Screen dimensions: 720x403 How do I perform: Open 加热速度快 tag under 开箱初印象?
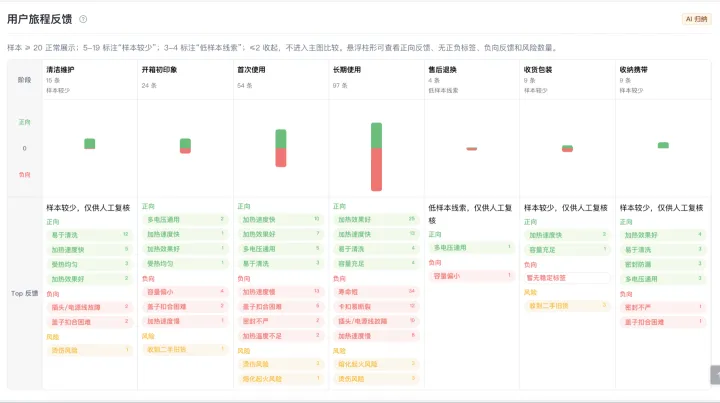185,234
